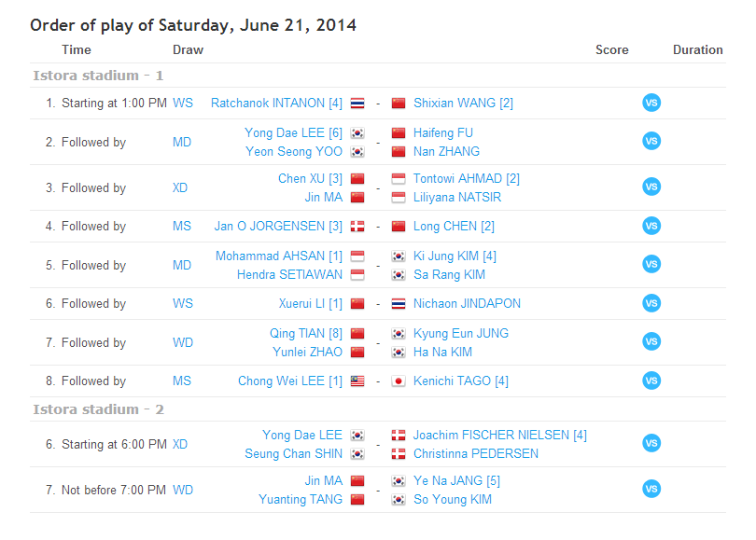Viewport: 756px width, 540px height.
Task: Open VS icon for Jorgensen vs Long Chen
Action: [x=651, y=226]
